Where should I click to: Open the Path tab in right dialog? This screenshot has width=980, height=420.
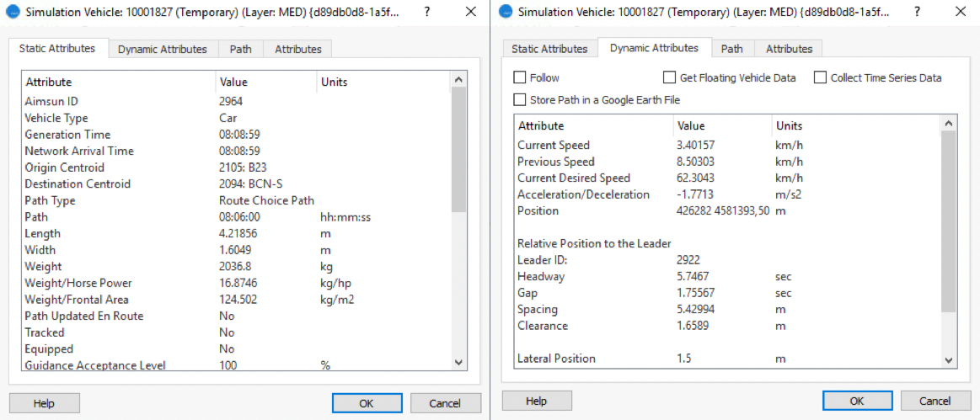pos(731,49)
